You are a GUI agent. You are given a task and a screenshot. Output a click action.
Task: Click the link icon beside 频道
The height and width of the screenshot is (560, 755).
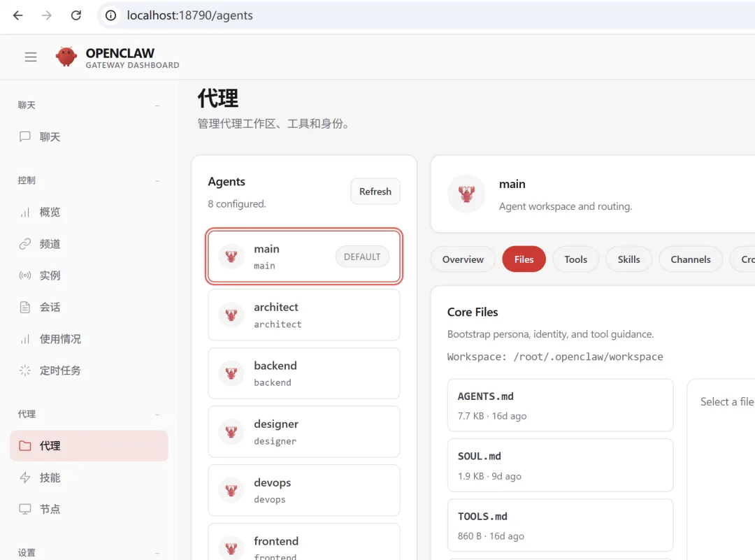[x=25, y=244]
